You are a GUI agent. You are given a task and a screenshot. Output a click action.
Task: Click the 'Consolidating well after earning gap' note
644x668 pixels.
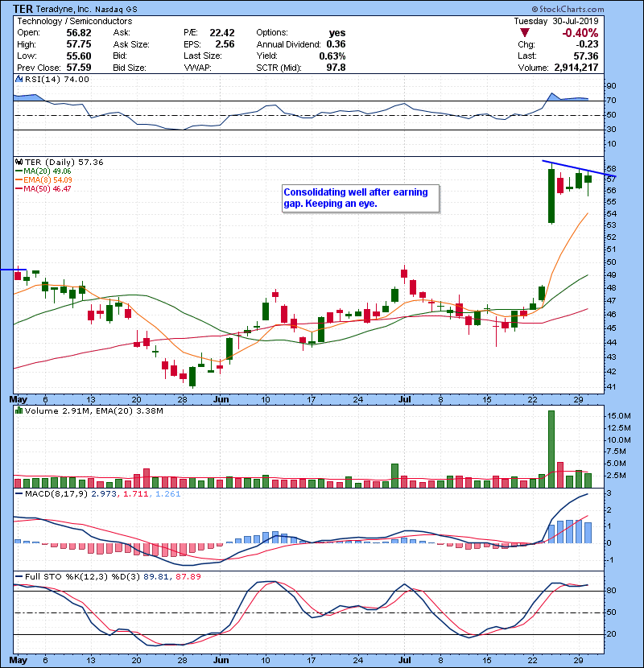click(x=360, y=198)
